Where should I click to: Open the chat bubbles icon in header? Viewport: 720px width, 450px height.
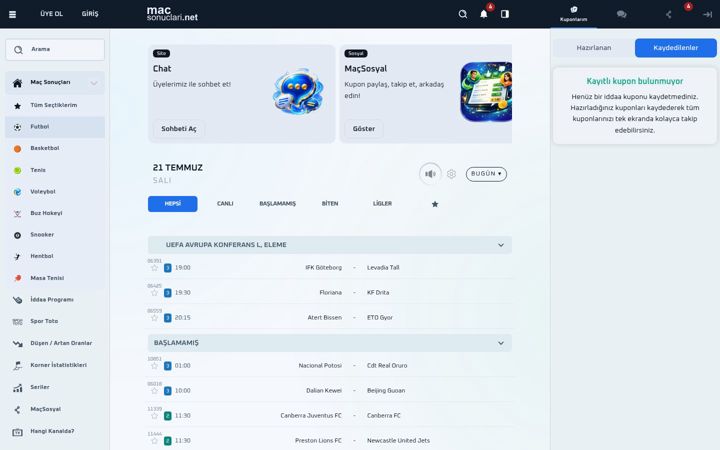pyautogui.click(x=621, y=14)
